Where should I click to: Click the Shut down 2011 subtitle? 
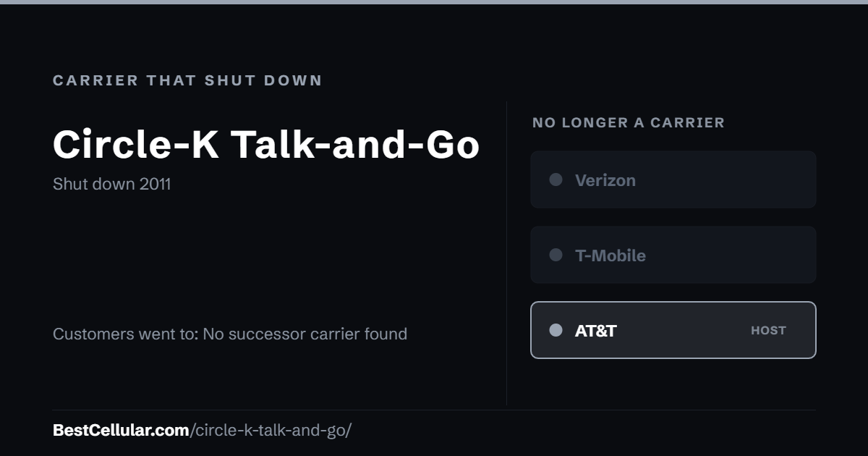click(112, 184)
